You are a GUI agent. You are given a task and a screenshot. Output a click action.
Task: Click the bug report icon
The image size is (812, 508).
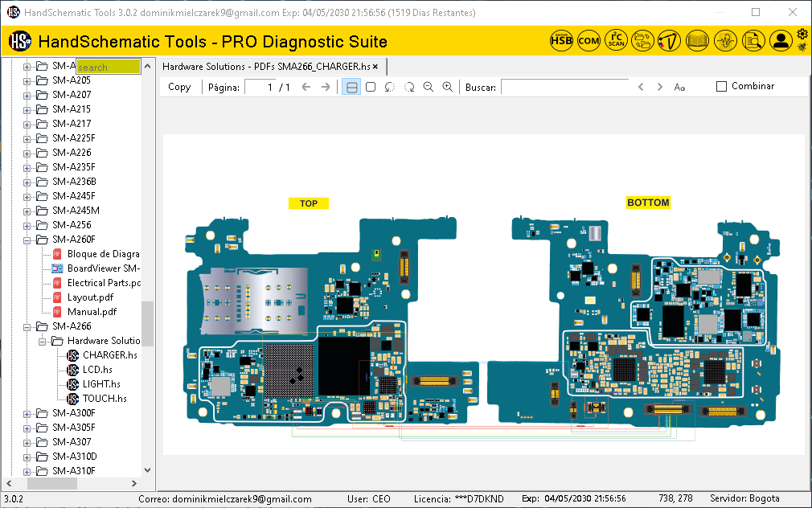click(x=802, y=47)
